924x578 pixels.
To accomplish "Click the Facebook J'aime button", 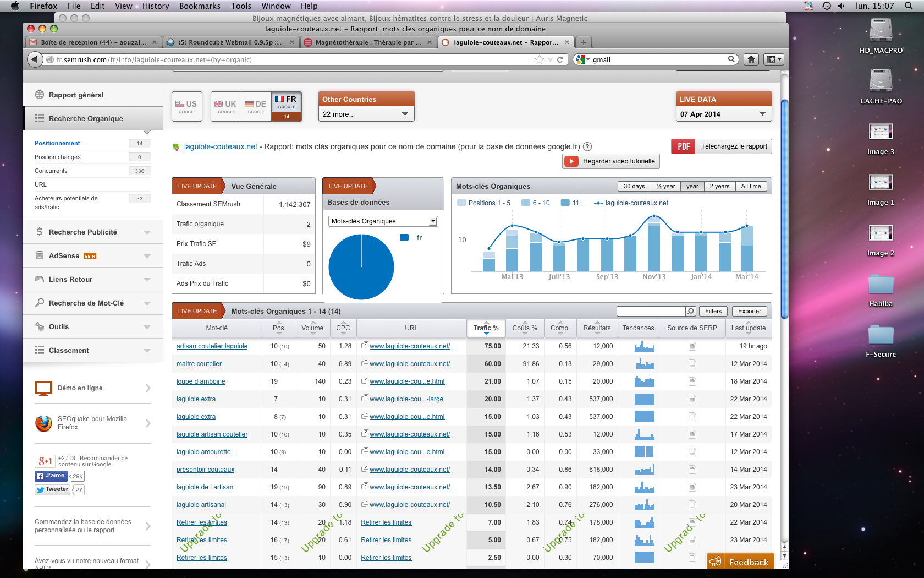I will coord(51,476).
